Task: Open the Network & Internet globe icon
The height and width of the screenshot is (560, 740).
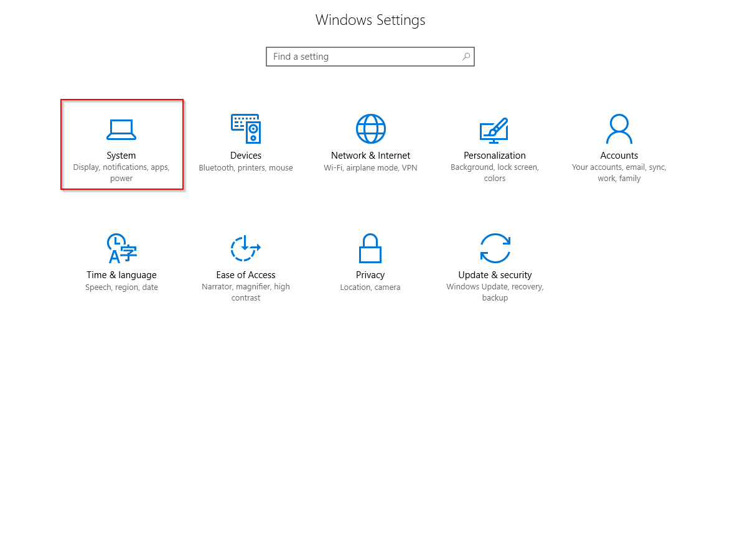Action: [370, 129]
